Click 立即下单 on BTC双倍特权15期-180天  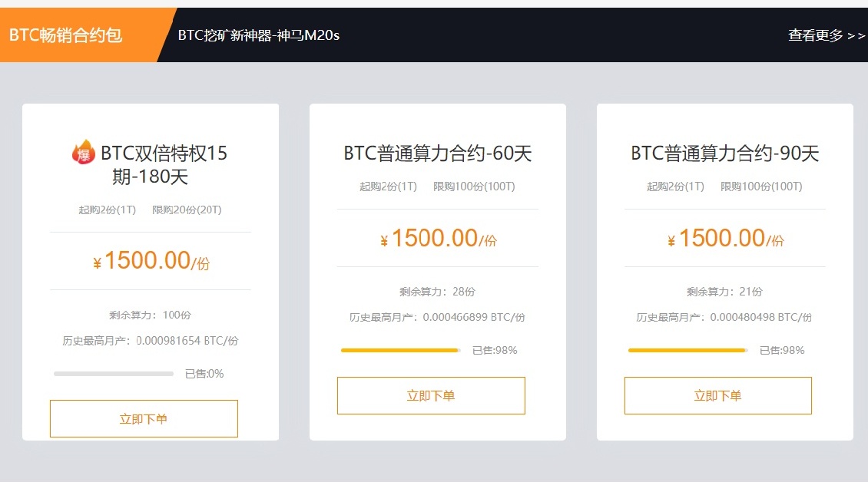tap(144, 418)
